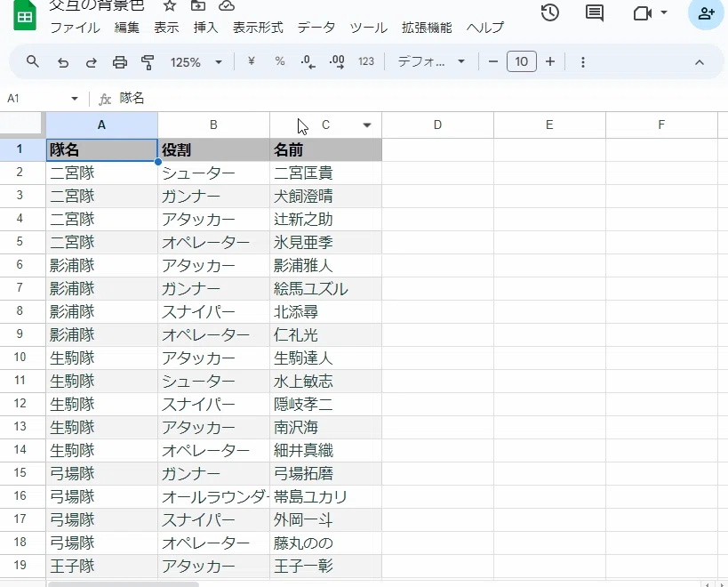Open the share add-person button
Viewport: 728px width, 587px height.
[x=706, y=13]
